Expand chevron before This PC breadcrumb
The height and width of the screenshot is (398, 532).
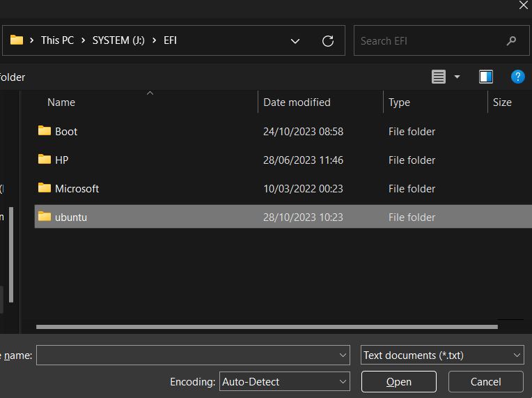click(x=32, y=40)
